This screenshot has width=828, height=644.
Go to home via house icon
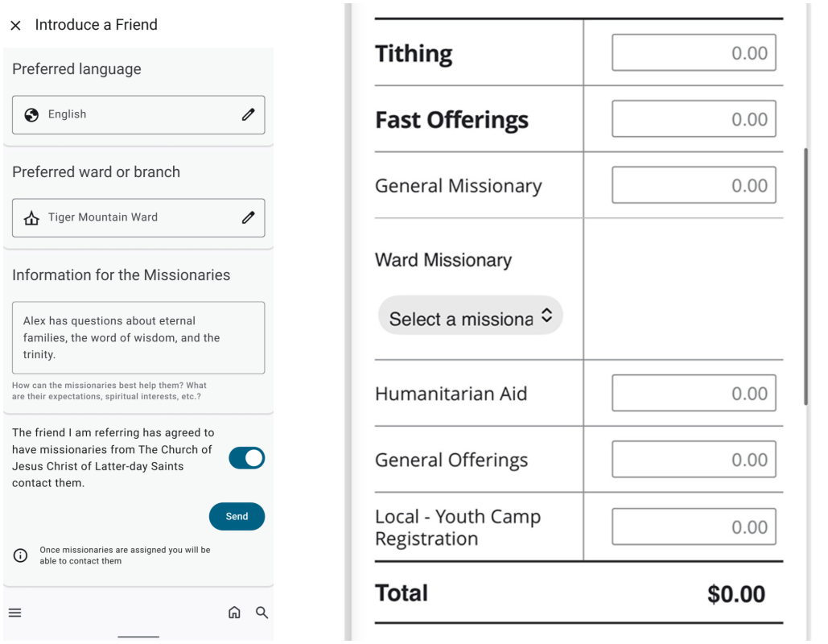pyautogui.click(x=234, y=613)
